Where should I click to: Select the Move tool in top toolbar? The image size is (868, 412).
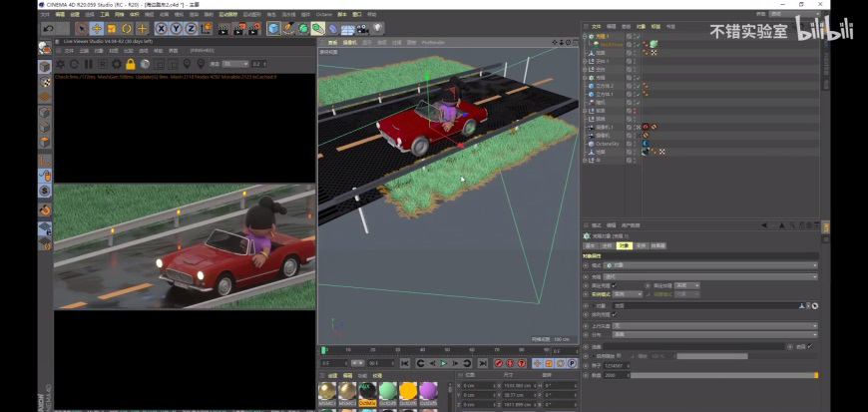coord(96,28)
